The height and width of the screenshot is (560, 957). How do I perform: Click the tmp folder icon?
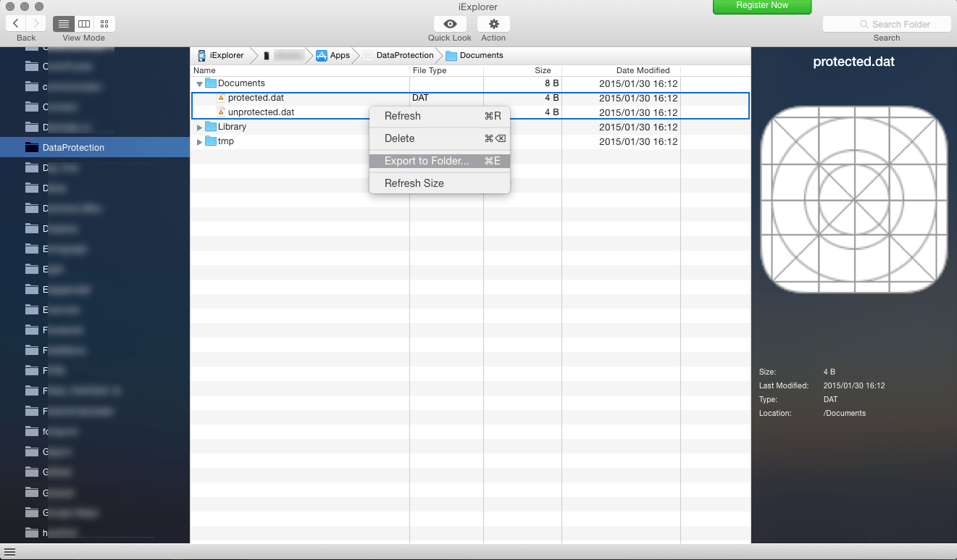pos(211,141)
